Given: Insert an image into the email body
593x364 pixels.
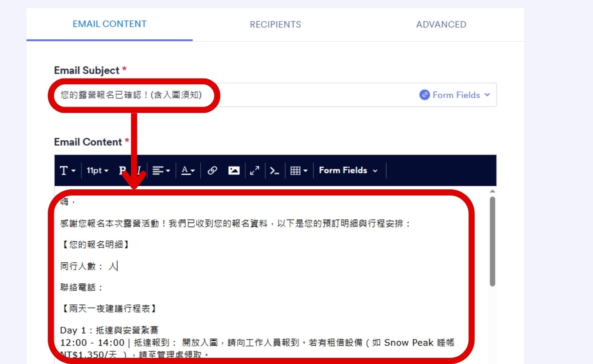Looking at the screenshot, I should pos(234,171).
